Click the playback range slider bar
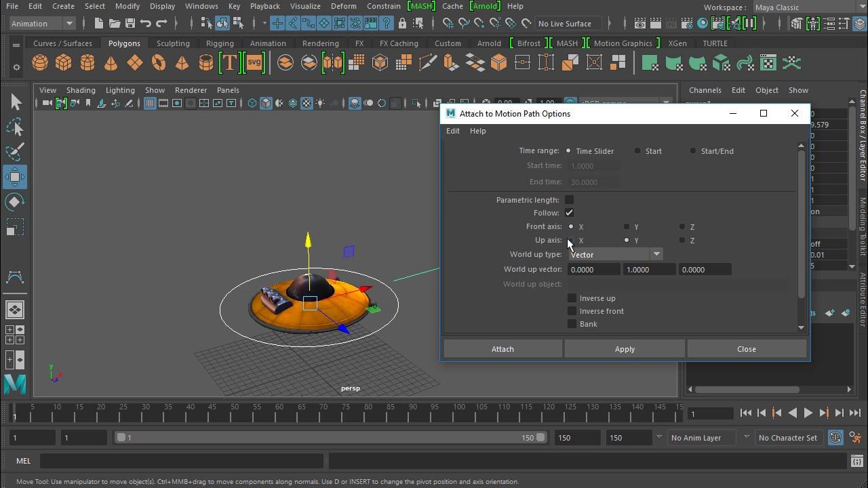This screenshot has height=488, width=868. click(329, 438)
